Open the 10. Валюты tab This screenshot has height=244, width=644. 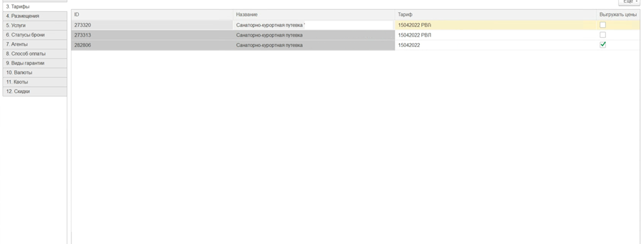click(35, 73)
